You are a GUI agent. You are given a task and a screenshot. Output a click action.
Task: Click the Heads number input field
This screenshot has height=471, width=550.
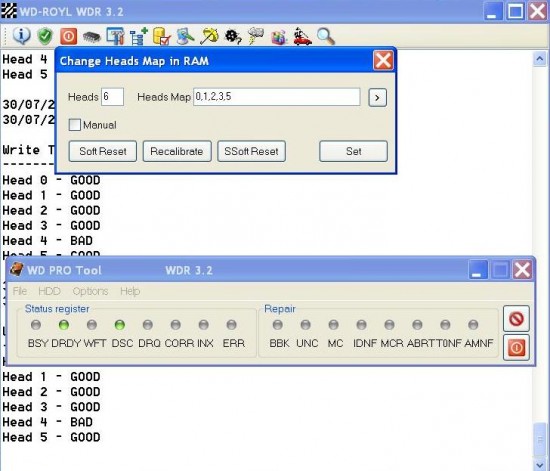pos(113,97)
